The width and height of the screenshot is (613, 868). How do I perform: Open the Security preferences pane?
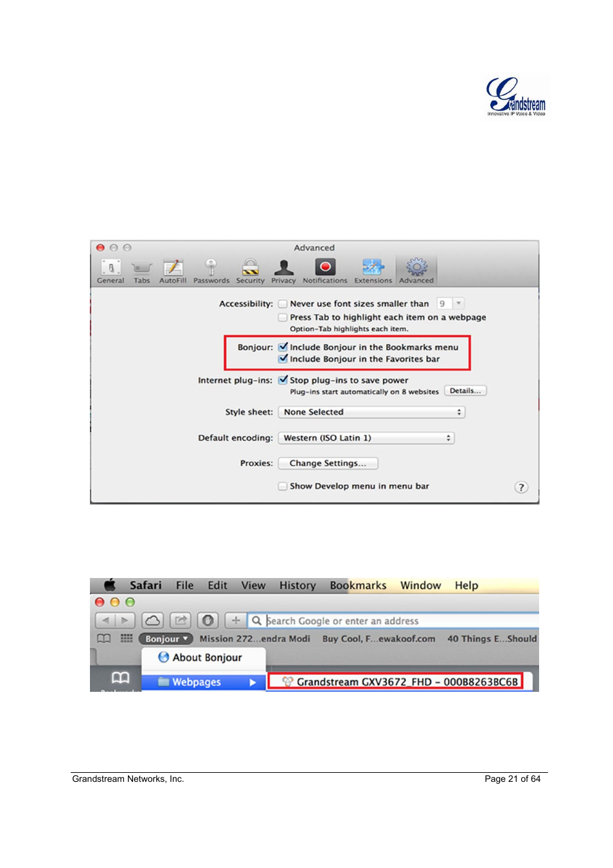pyautogui.click(x=250, y=271)
